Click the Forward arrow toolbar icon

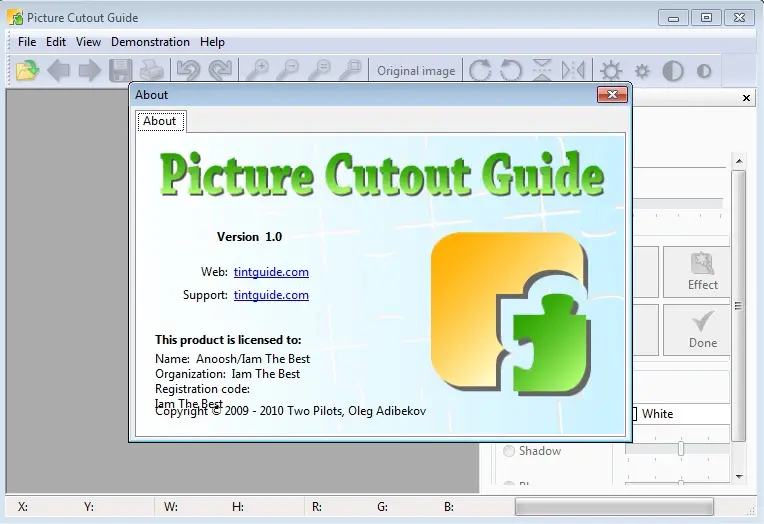pos(90,71)
